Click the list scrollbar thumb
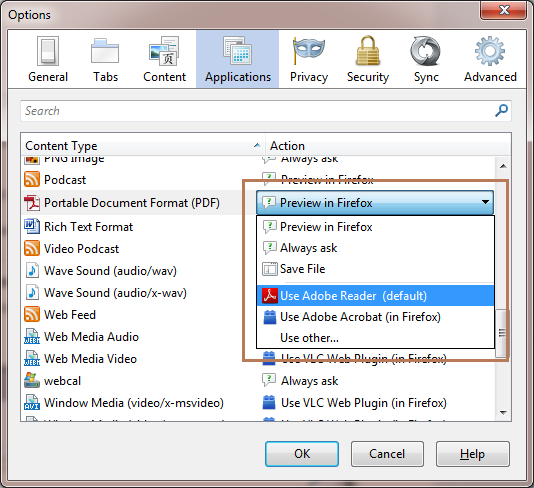 pyautogui.click(x=502, y=333)
